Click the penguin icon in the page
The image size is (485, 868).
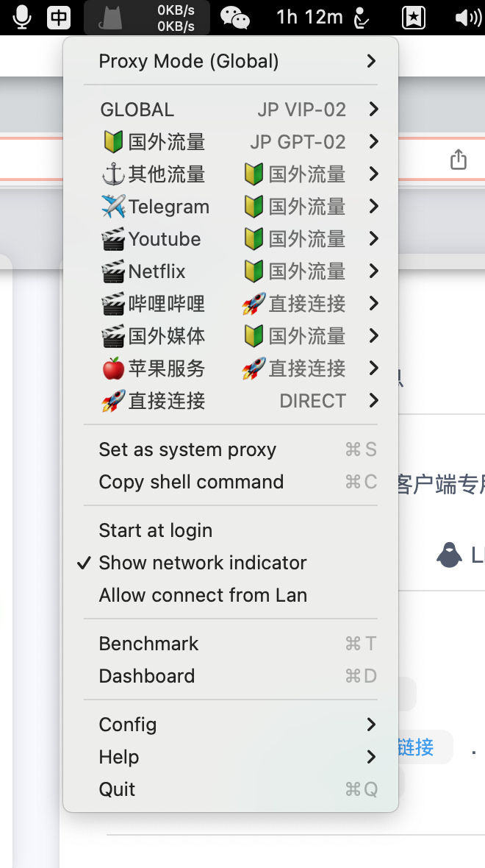pyautogui.click(x=449, y=555)
